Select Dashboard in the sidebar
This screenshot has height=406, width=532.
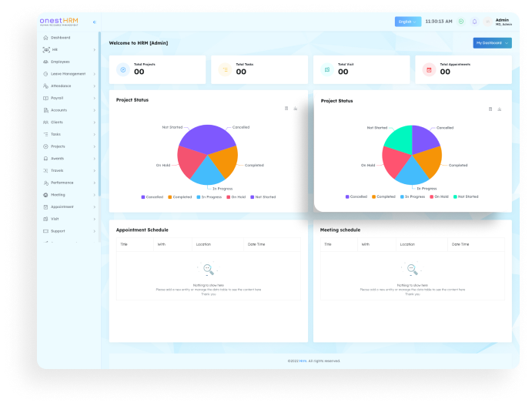coord(60,38)
